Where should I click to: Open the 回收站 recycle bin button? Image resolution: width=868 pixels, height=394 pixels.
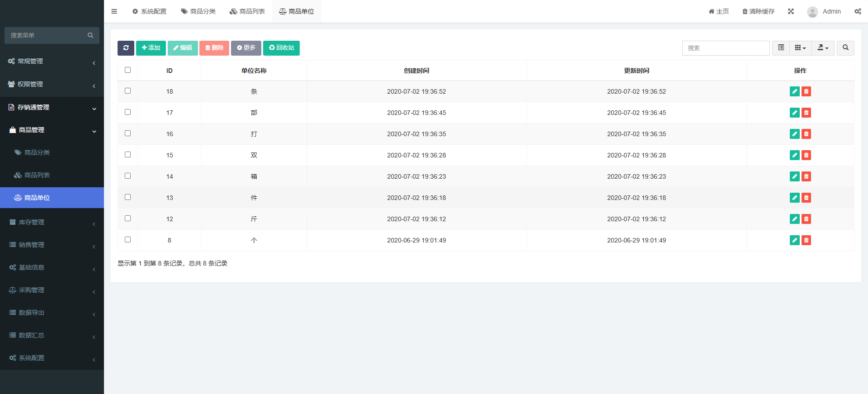pos(281,48)
